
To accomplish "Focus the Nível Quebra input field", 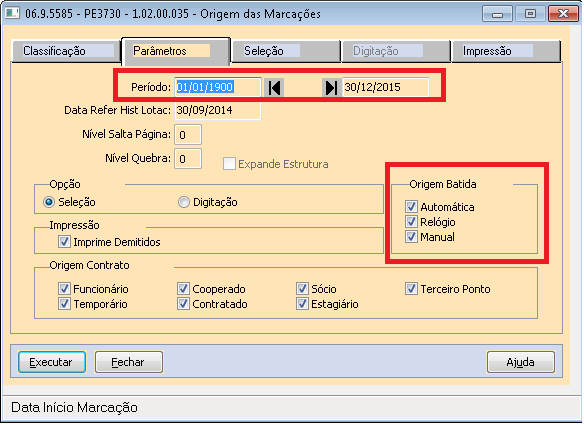I will 188,159.
